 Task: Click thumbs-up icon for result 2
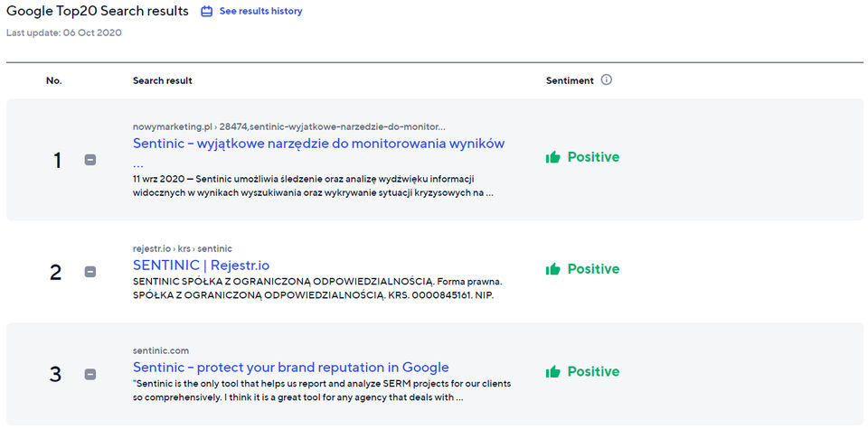pos(553,269)
